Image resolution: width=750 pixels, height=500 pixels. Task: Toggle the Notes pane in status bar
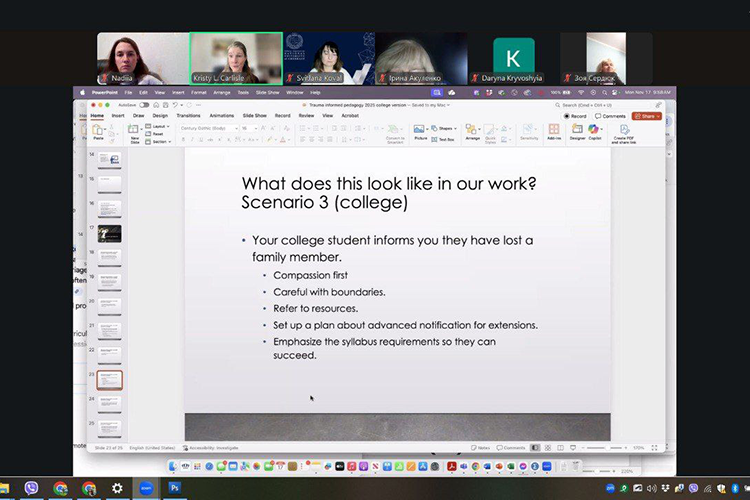click(x=483, y=447)
